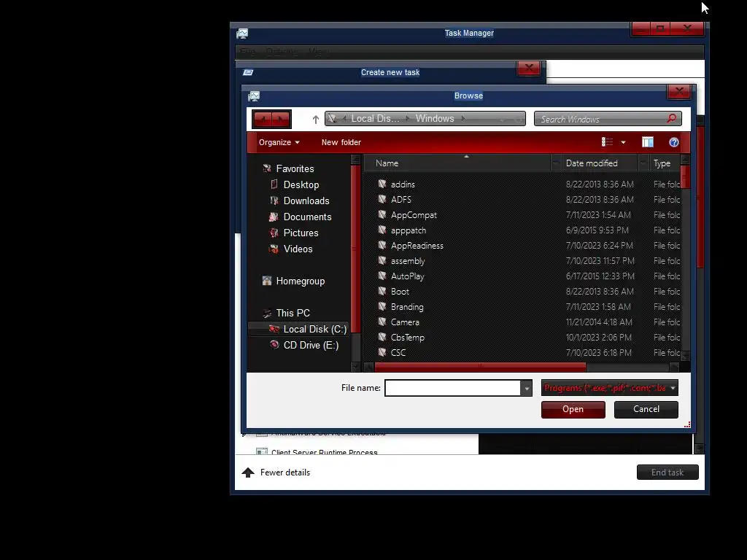The height and width of the screenshot is (560, 747).
Task: Open the Organize dropdown menu
Action: click(279, 142)
